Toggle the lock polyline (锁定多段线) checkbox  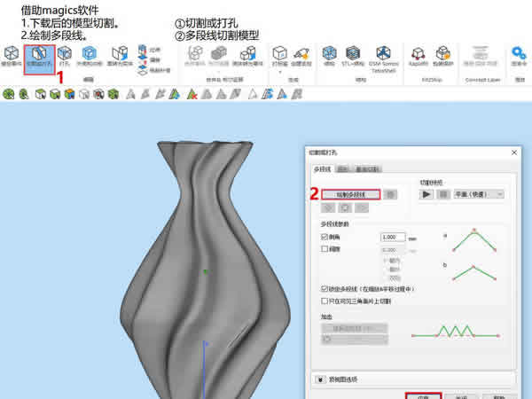325,289
